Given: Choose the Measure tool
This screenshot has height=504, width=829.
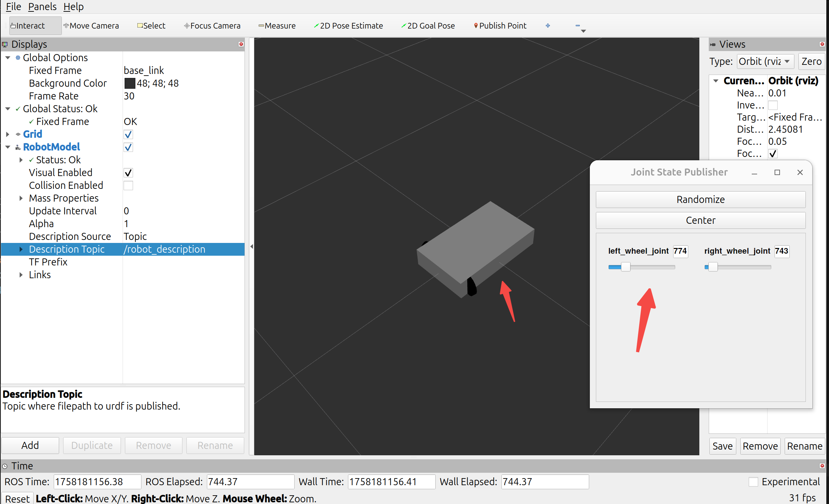Looking at the screenshot, I should click(276, 26).
